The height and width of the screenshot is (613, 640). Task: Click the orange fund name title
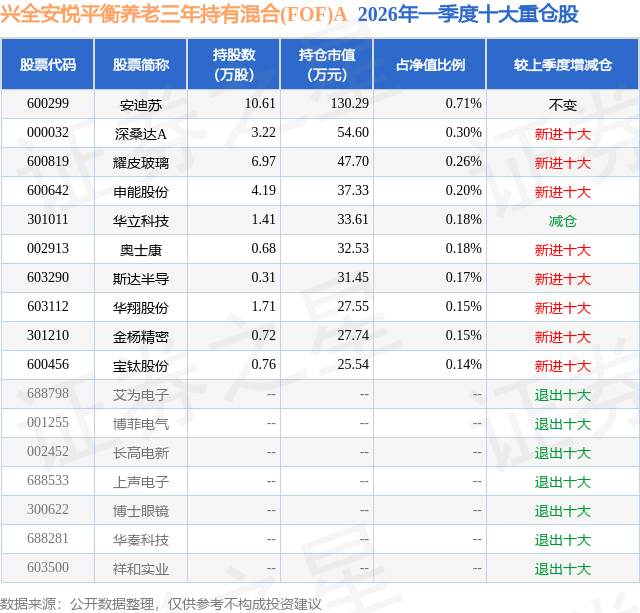[x=173, y=15]
